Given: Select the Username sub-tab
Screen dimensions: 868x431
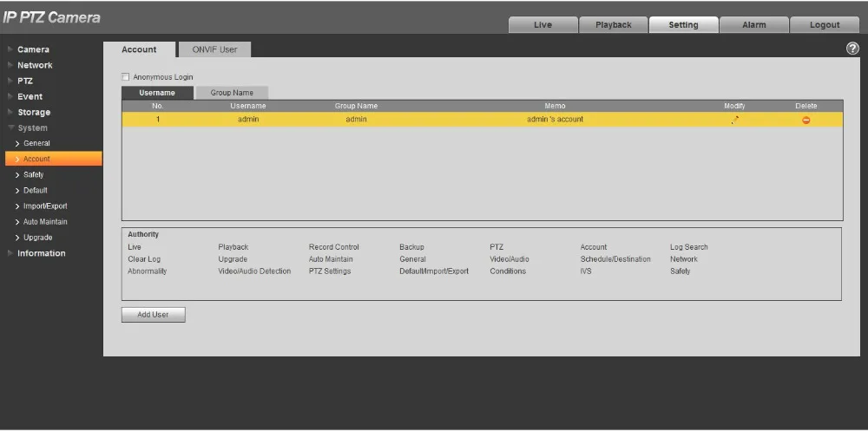Looking at the screenshot, I should [x=157, y=93].
